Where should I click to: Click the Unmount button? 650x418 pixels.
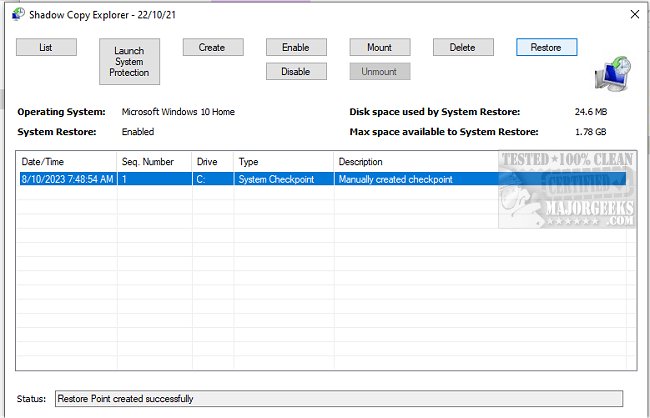click(379, 71)
